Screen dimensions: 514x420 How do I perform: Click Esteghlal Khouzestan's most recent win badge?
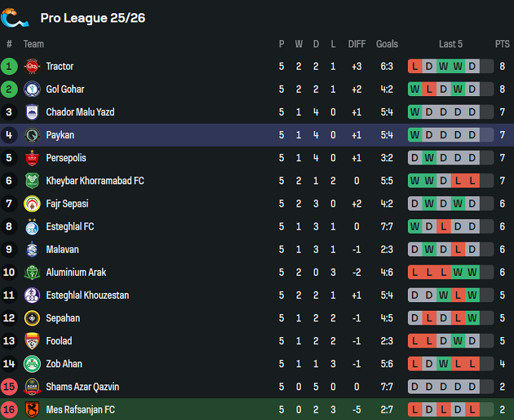[472, 296]
